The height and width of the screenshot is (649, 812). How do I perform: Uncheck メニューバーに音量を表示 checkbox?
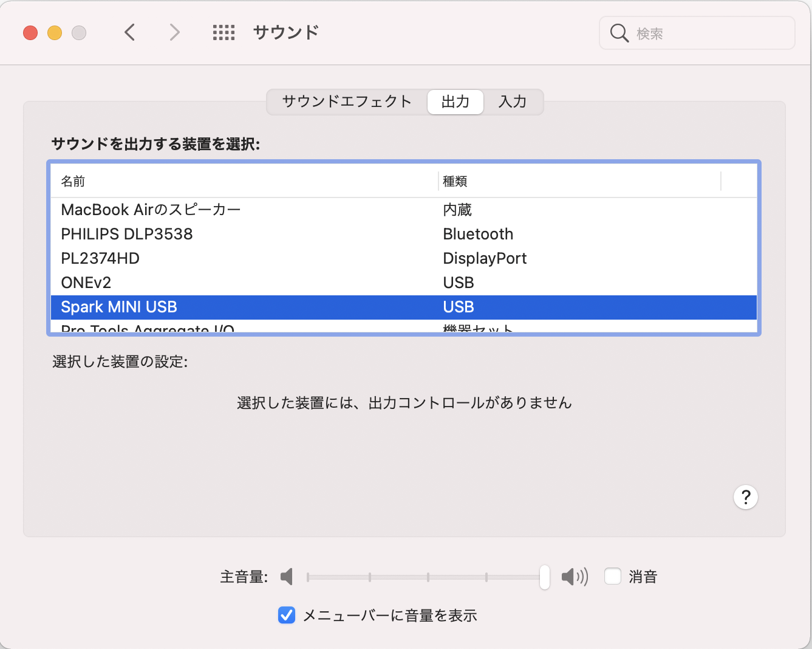[x=287, y=615]
